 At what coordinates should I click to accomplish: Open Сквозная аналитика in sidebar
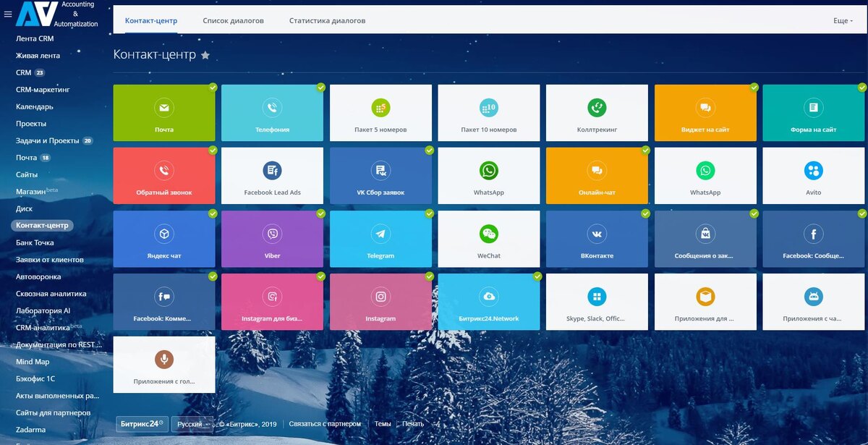pos(51,294)
